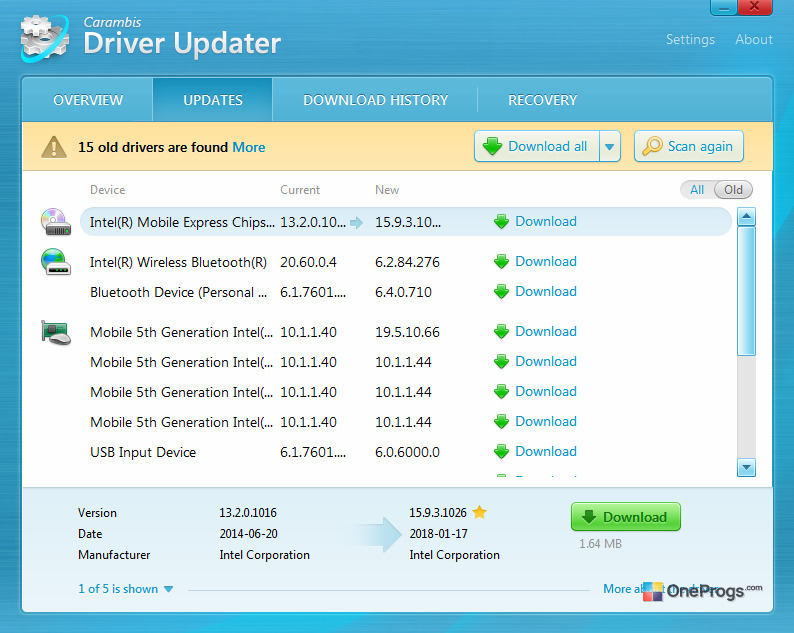This screenshot has height=633, width=794.
Task: Click Scan again button
Action: pos(689,146)
